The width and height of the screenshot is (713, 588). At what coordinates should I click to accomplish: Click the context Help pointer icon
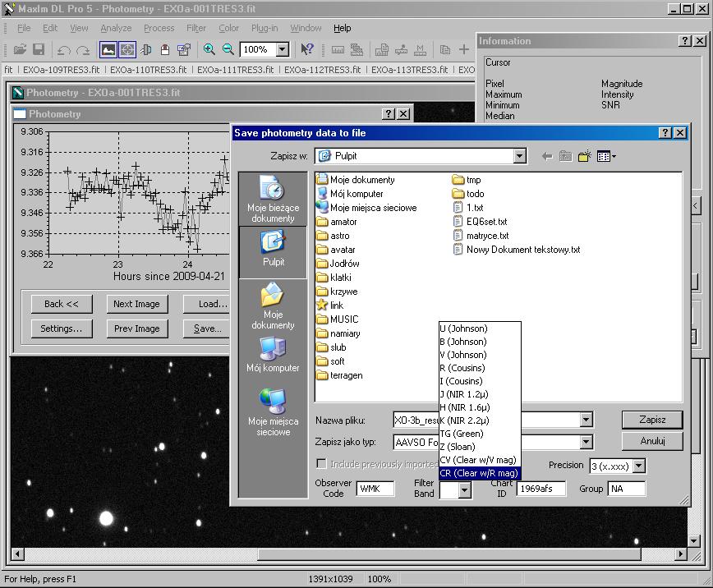306,49
